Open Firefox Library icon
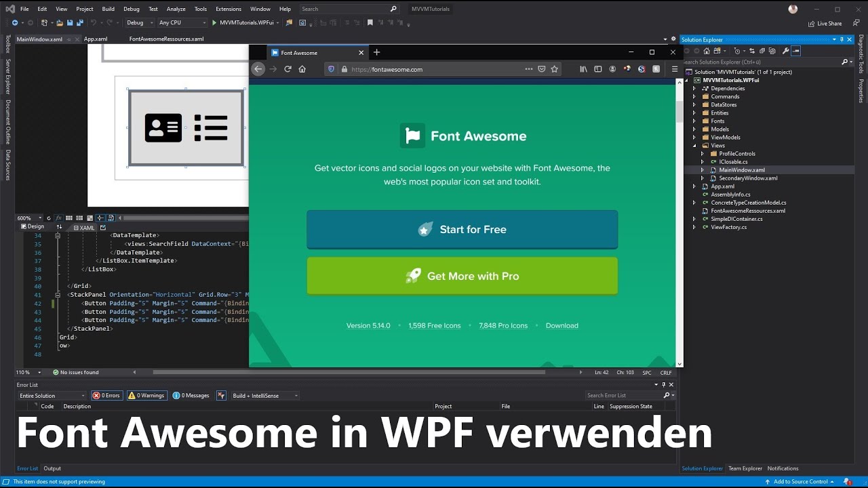 (x=583, y=68)
